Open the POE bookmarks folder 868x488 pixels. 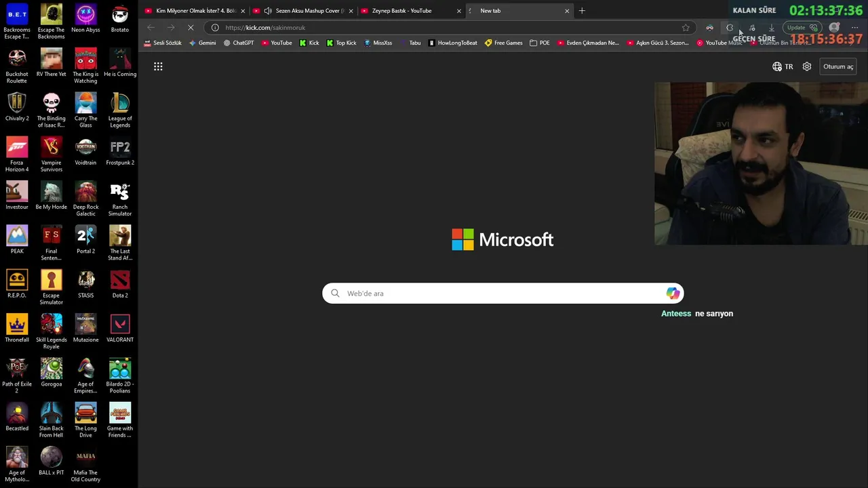[x=540, y=43]
